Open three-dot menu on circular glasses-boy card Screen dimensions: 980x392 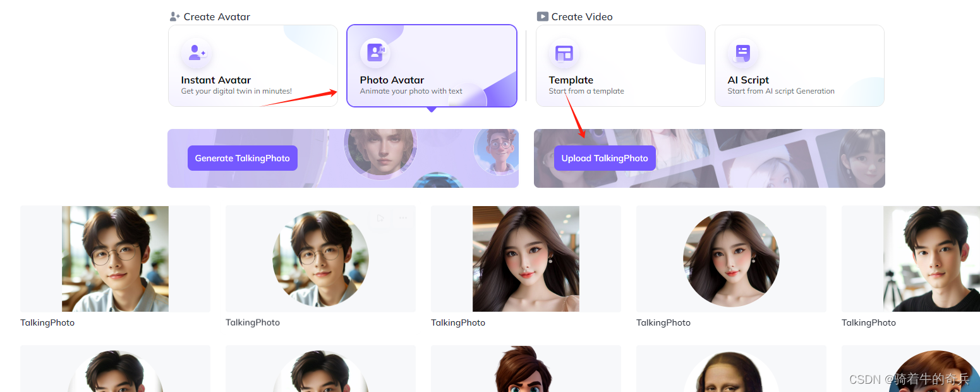(x=403, y=218)
